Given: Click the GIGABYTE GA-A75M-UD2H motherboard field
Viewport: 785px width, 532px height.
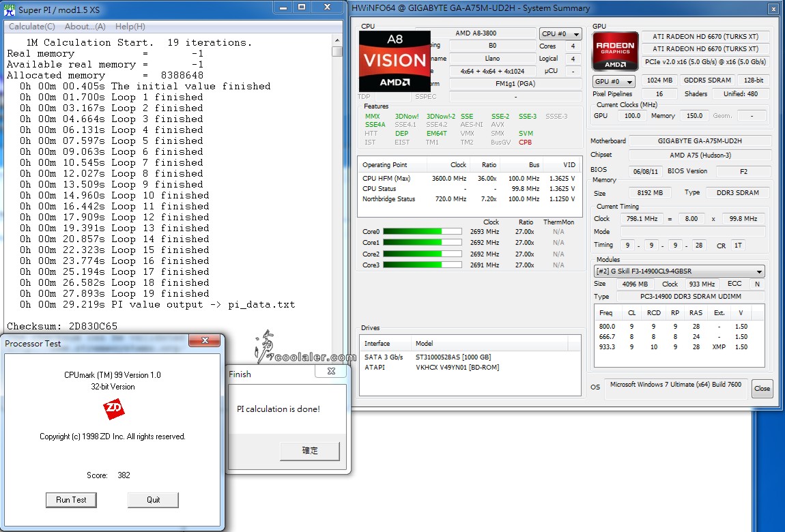Looking at the screenshot, I should click(700, 141).
